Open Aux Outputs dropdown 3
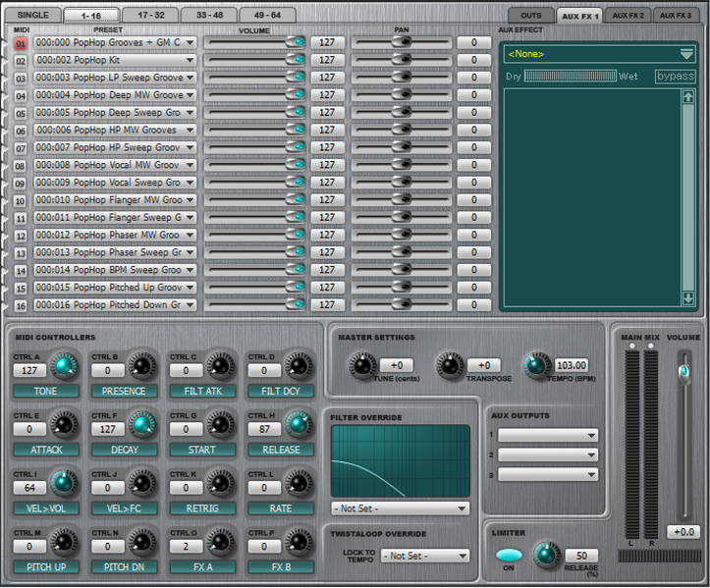710x588 pixels. [548, 475]
